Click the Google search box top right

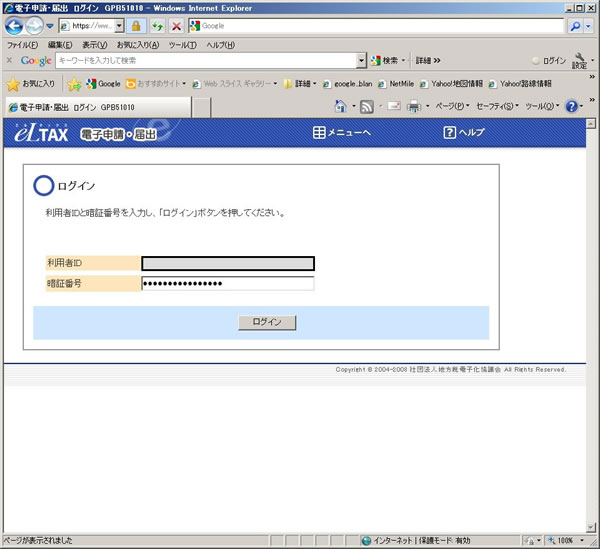[x=376, y=26]
